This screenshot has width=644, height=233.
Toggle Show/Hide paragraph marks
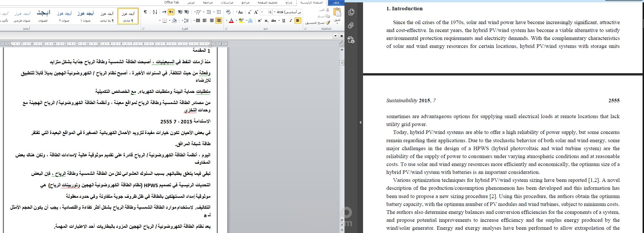[x=145, y=12]
